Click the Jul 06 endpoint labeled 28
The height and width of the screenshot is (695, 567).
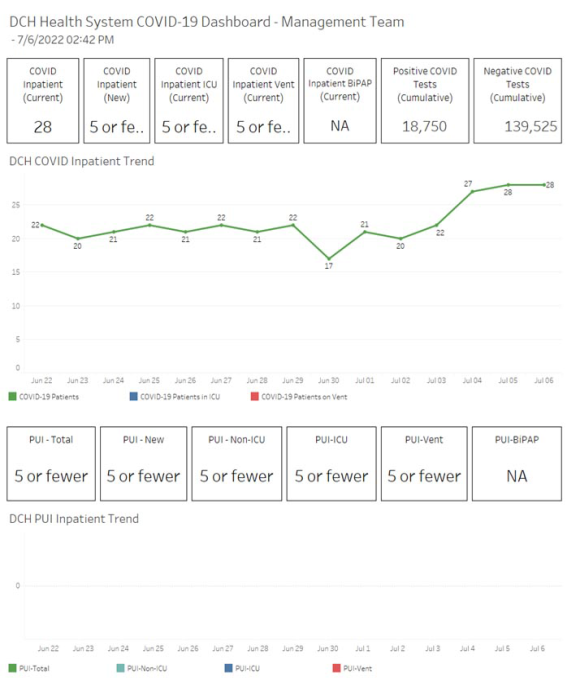click(544, 185)
